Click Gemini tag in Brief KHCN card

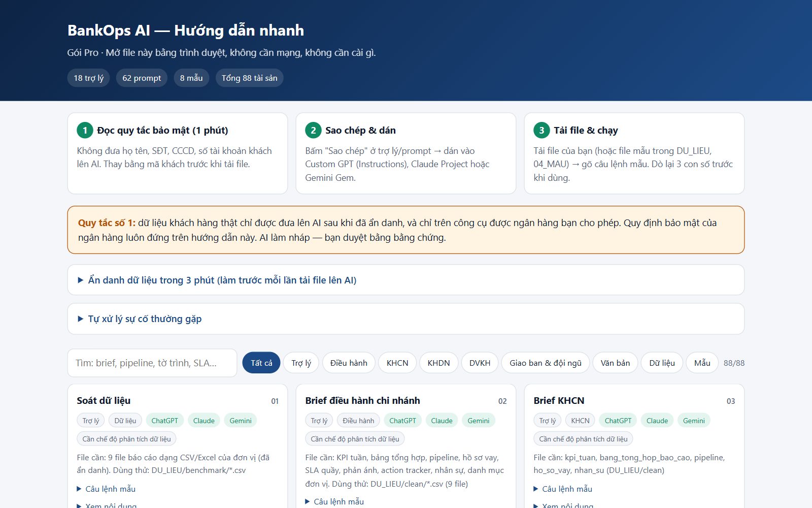coord(694,421)
